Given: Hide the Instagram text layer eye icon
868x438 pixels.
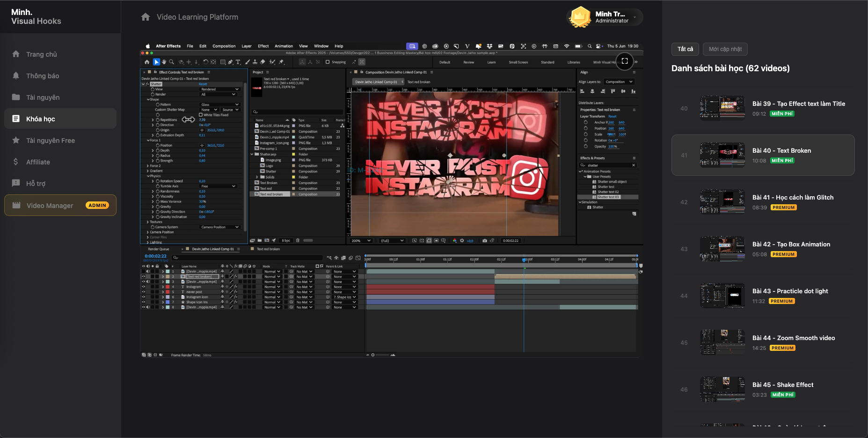Looking at the screenshot, I should coord(144,287).
